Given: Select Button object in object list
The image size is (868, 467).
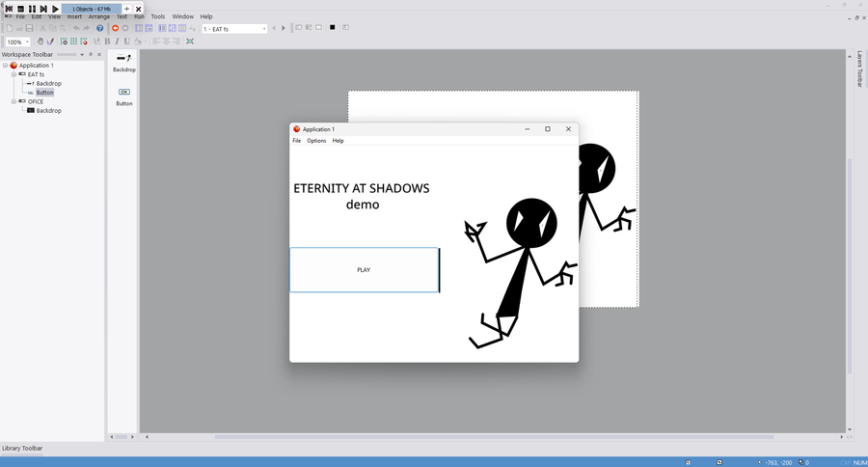Looking at the screenshot, I should click(124, 96).
